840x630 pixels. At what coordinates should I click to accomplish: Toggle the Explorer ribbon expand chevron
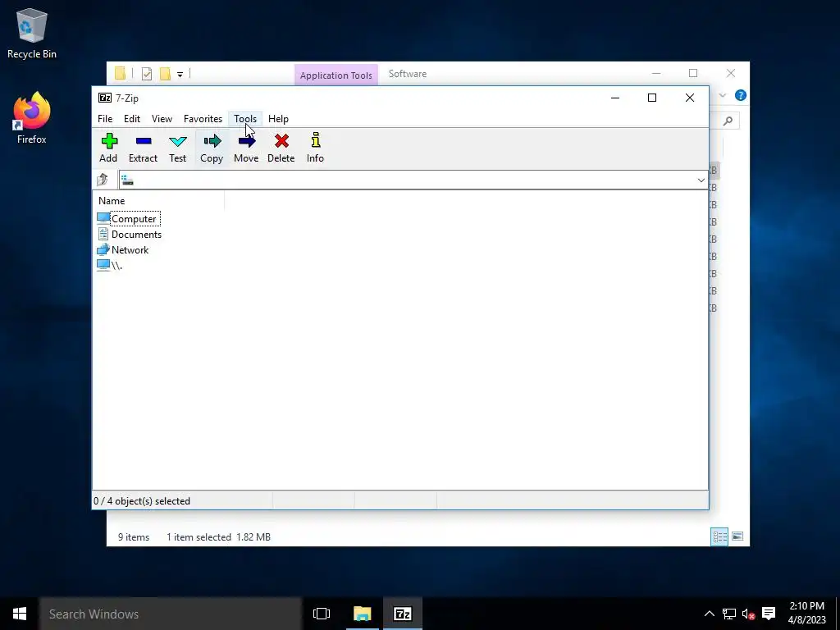pyautogui.click(x=722, y=95)
